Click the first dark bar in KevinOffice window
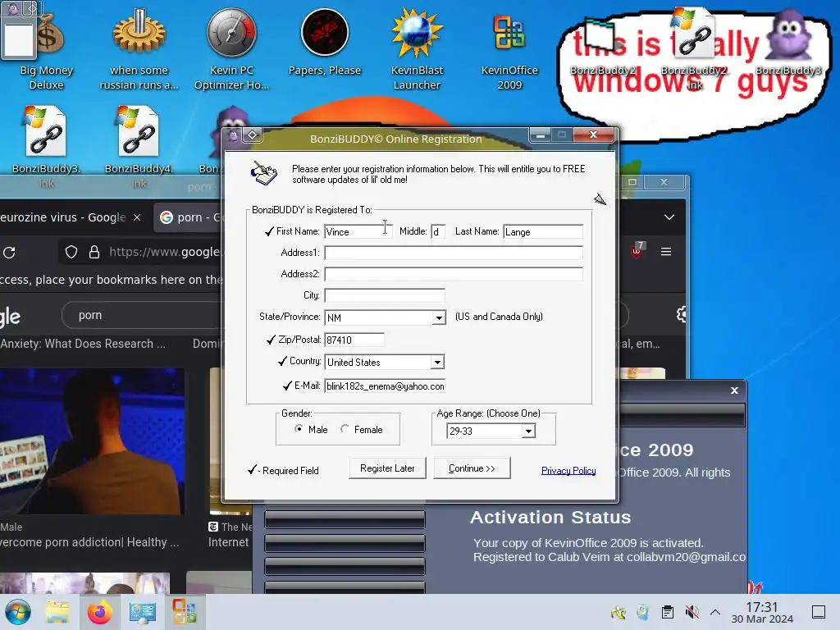840x630 pixels. pyautogui.click(x=345, y=519)
